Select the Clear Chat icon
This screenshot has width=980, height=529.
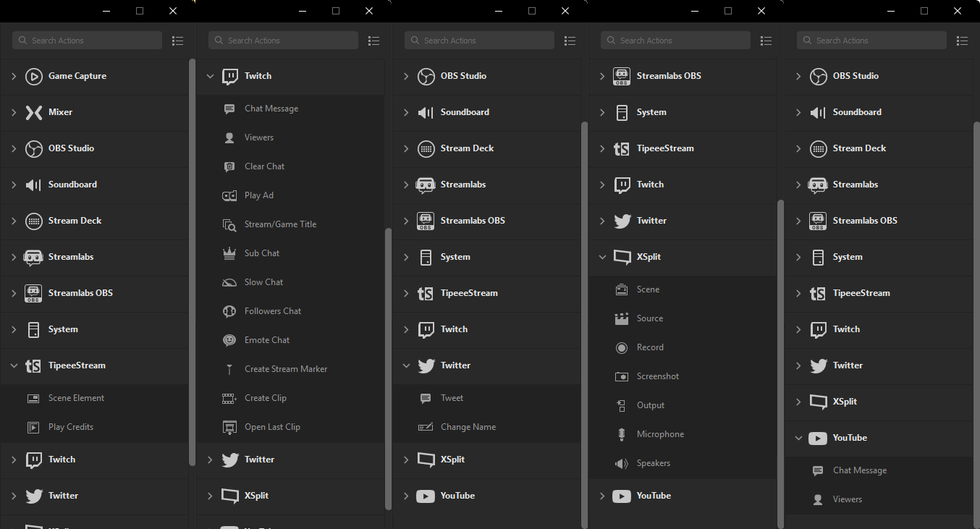pos(229,166)
